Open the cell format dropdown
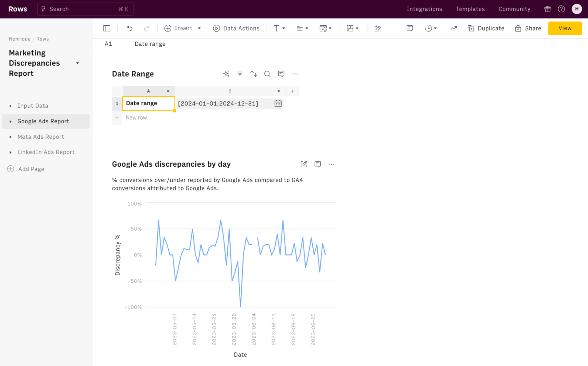 click(325, 28)
